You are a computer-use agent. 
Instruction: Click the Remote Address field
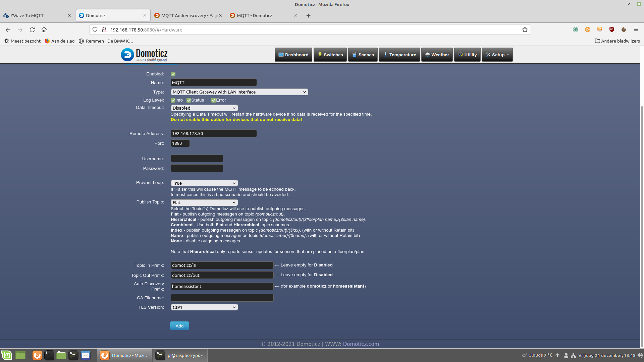(x=214, y=133)
